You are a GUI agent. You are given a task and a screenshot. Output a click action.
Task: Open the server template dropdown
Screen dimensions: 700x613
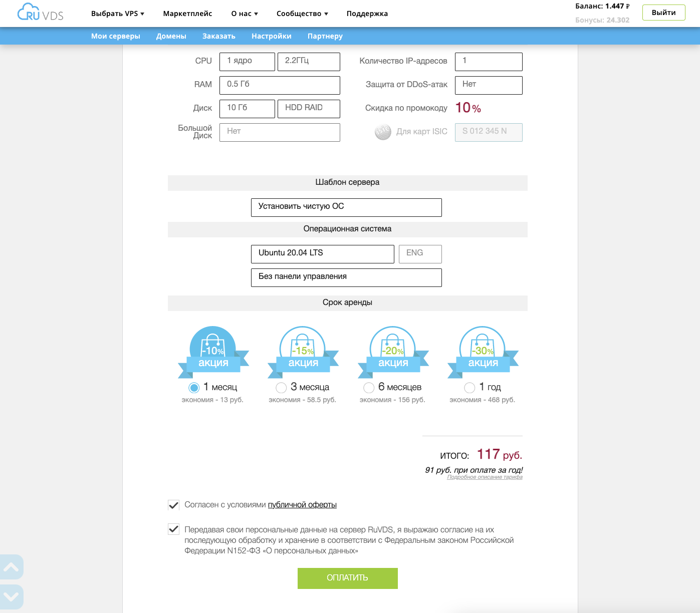click(346, 207)
